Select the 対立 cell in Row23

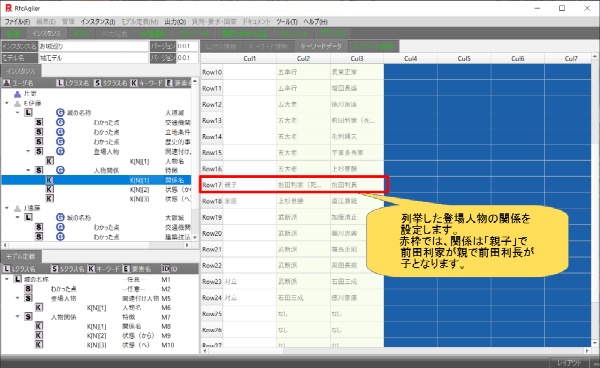click(249, 282)
